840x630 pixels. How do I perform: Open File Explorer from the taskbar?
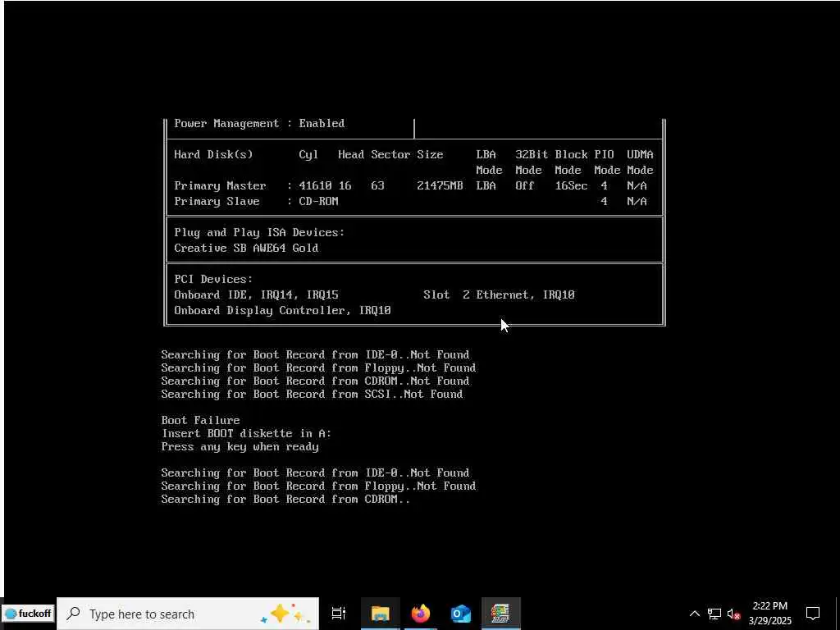click(381, 614)
